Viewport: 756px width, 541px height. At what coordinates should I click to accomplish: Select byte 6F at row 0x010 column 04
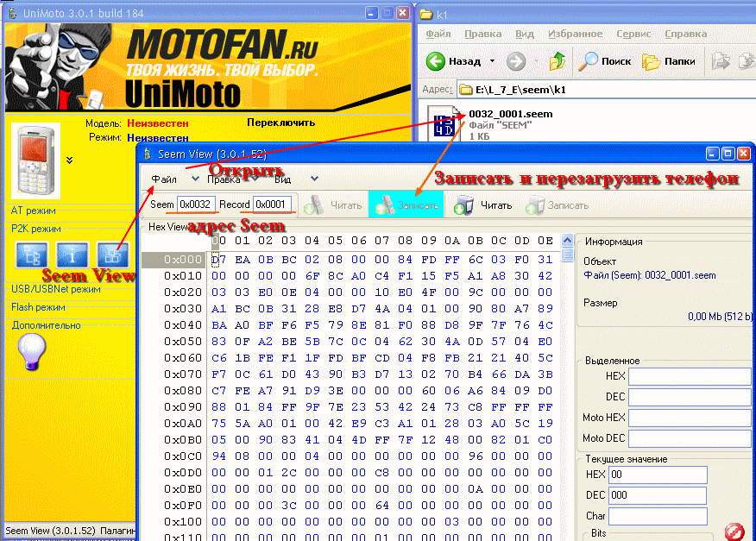pyautogui.click(x=312, y=276)
